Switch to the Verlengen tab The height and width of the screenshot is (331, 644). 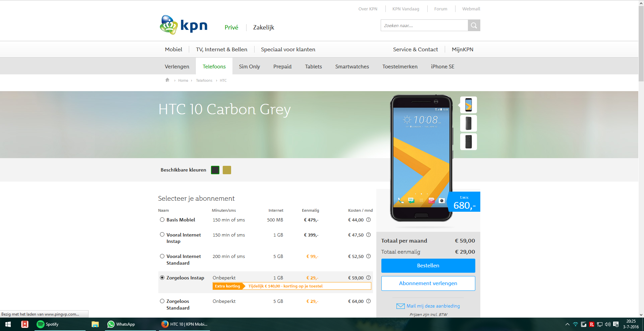pyautogui.click(x=177, y=66)
